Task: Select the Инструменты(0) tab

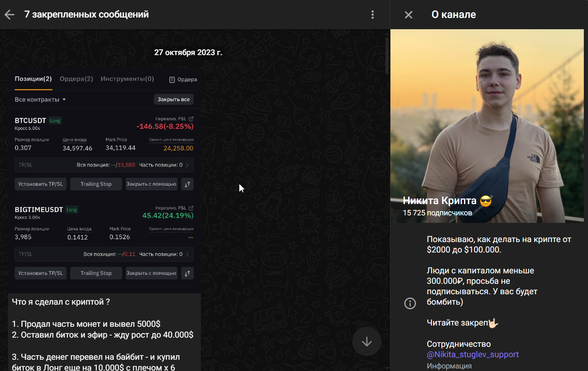Action: [x=127, y=79]
